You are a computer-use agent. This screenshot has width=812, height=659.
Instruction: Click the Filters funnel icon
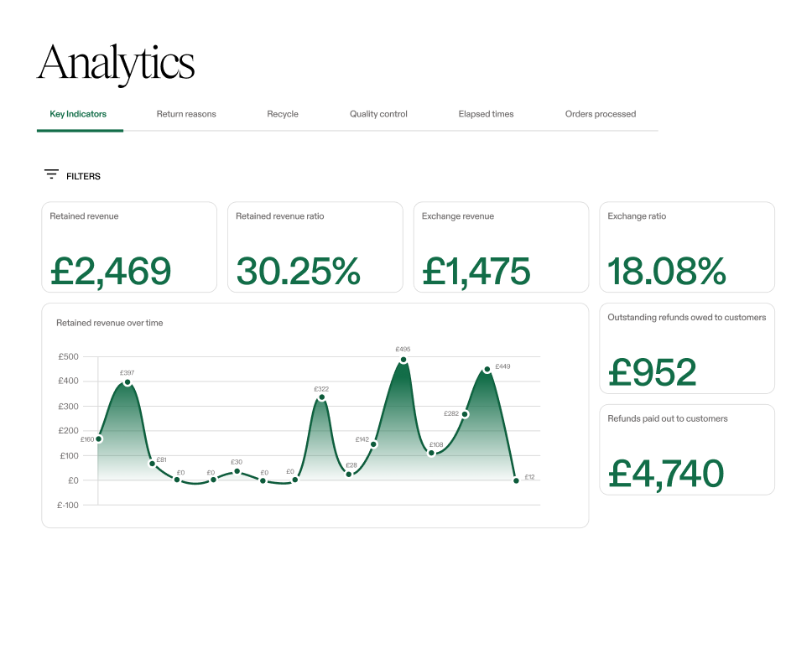pyautogui.click(x=50, y=174)
